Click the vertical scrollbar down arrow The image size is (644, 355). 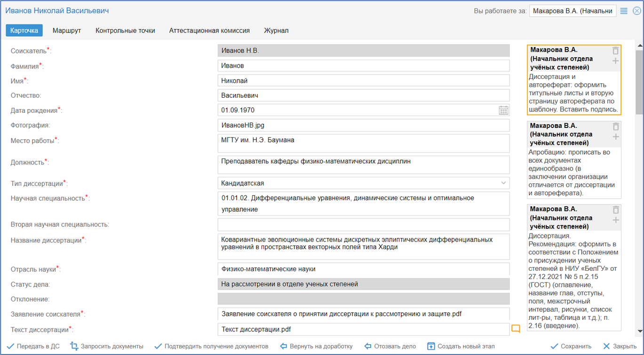(639, 331)
